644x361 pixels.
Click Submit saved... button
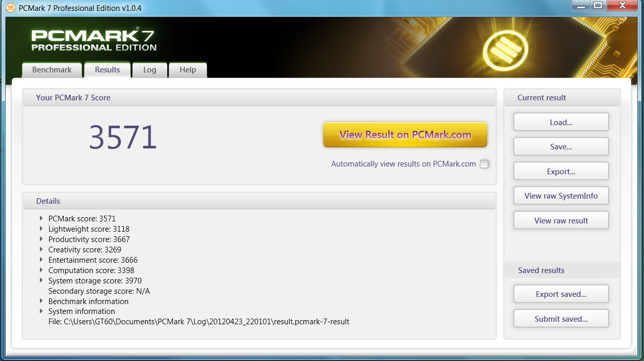561,319
